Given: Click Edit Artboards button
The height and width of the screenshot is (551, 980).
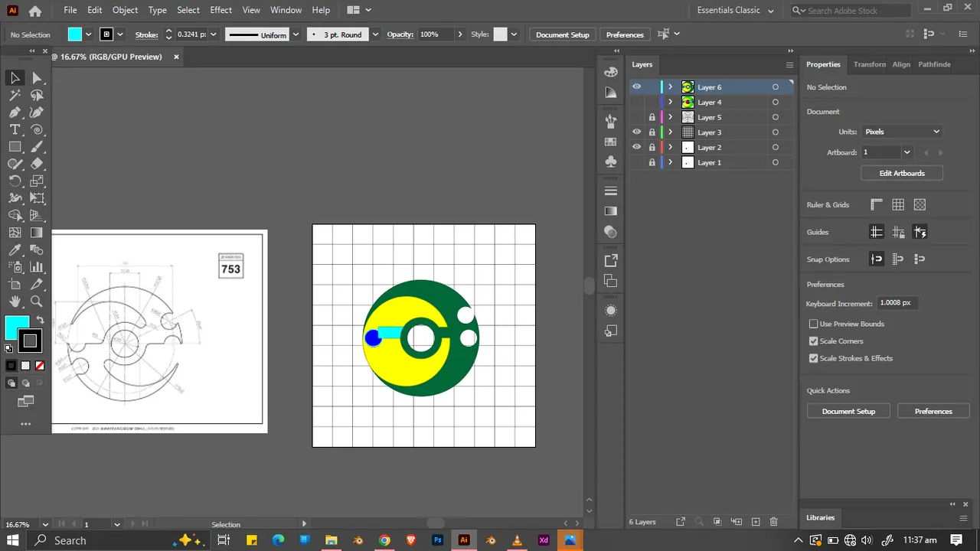Looking at the screenshot, I should pos(902,173).
